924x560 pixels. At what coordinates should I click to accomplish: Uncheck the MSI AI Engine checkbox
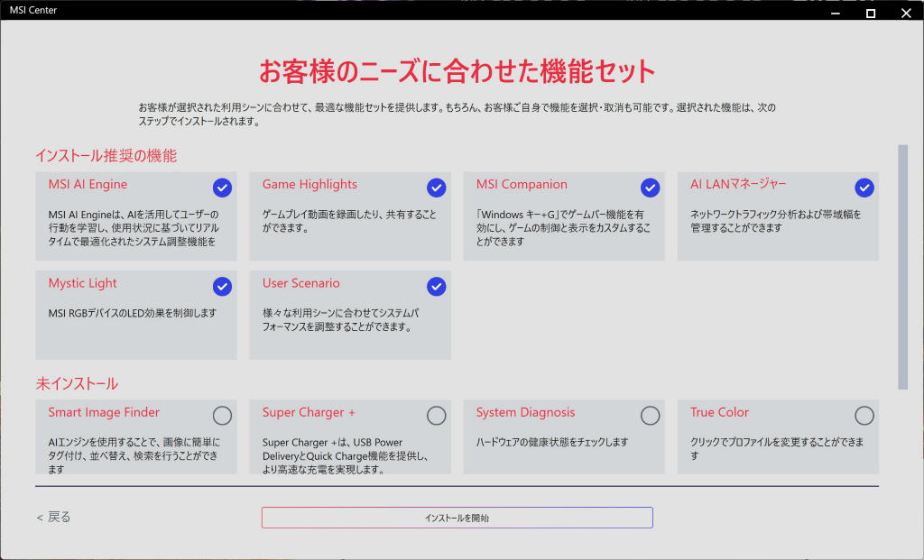point(222,188)
